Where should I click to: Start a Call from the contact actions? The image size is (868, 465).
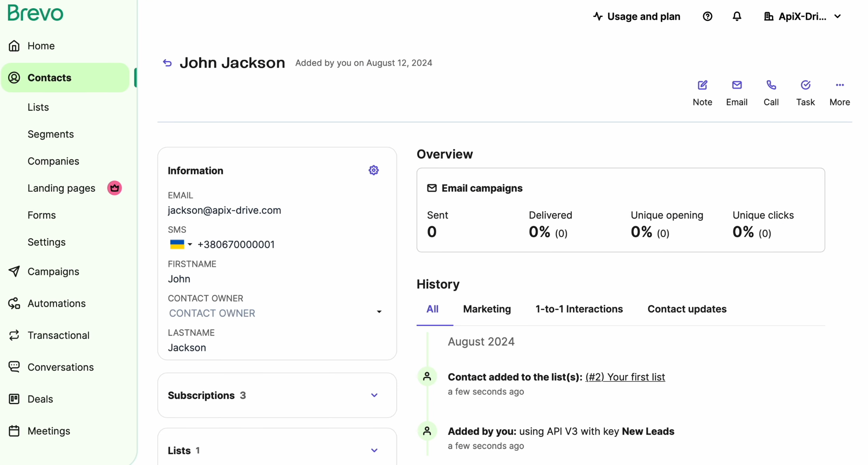coord(771,92)
